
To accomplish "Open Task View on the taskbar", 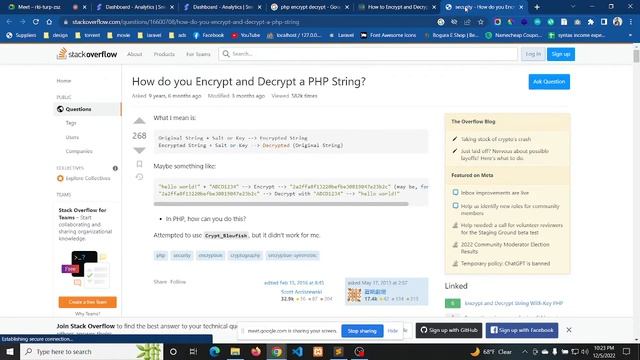I will coord(193,351).
